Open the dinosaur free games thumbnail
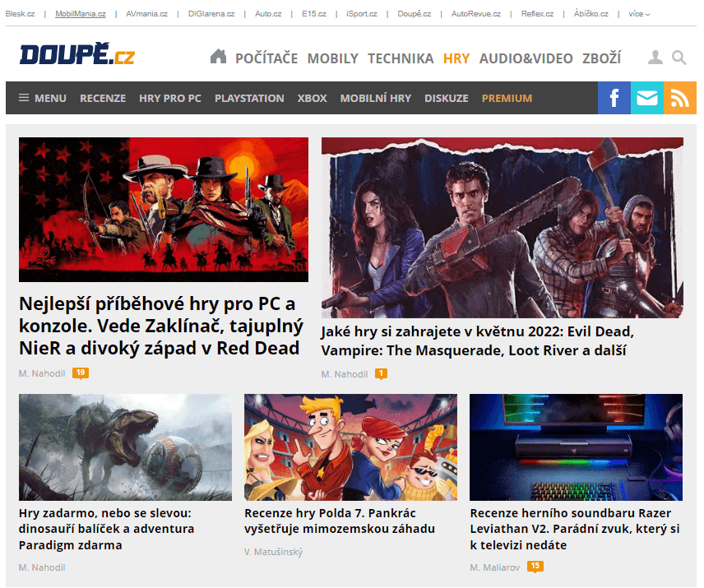Screen dimensions: 704x588 (125, 447)
